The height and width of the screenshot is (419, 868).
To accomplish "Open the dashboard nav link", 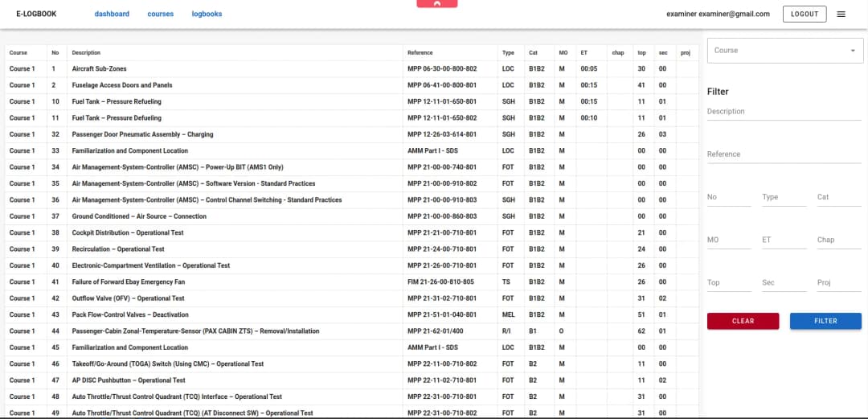I will tap(112, 14).
